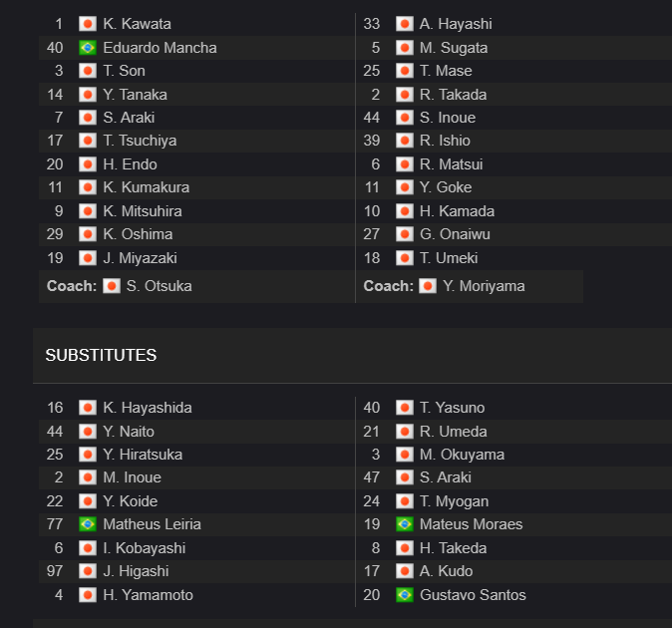
Task: Click the Japan flag next to K. Kawata
Action: [x=88, y=24]
